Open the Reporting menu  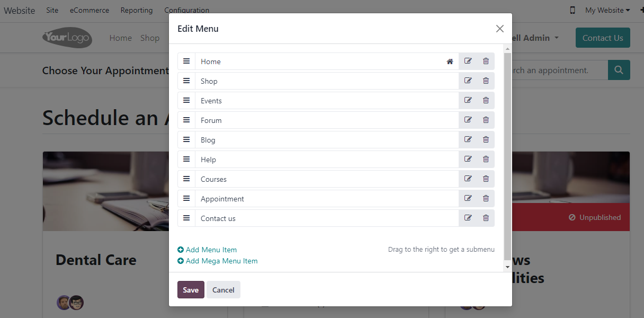coord(136,10)
